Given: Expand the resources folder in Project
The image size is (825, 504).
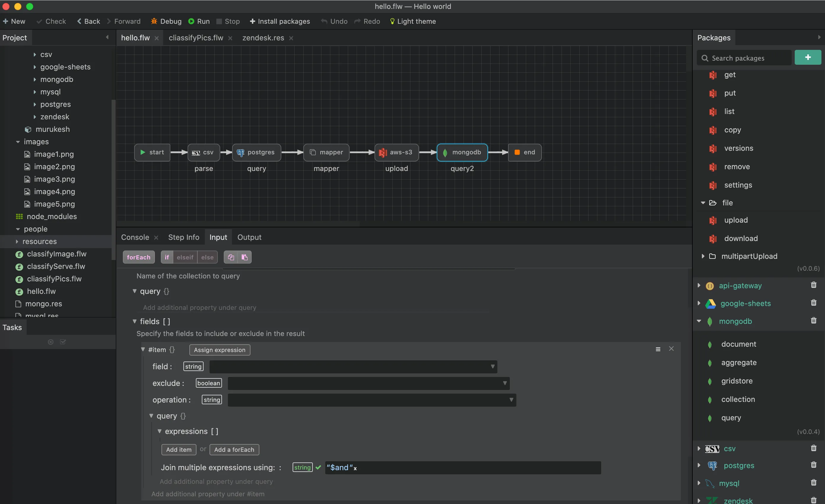Looking at the screenshot, I should pyautogui.click(x=17, y=241).
